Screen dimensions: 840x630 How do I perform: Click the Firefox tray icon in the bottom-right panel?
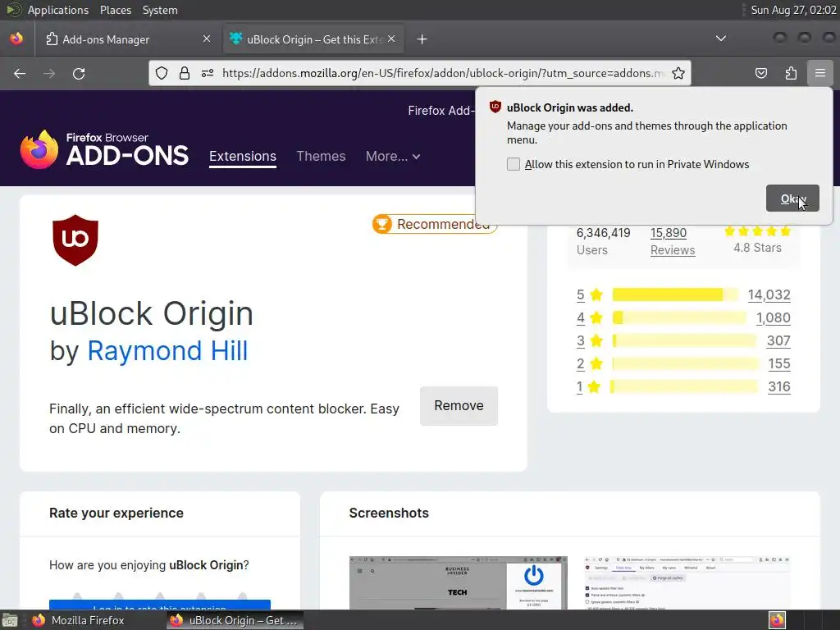click(777, 620)
